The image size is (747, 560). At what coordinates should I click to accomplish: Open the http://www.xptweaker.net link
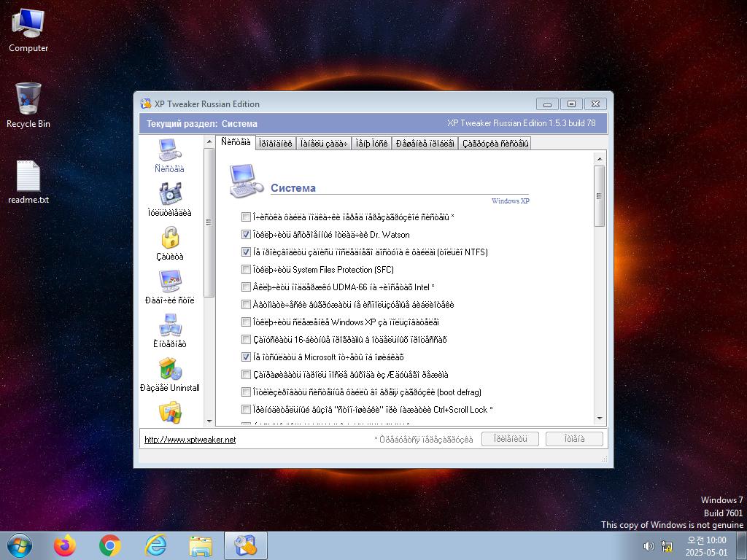click(190, 440)
